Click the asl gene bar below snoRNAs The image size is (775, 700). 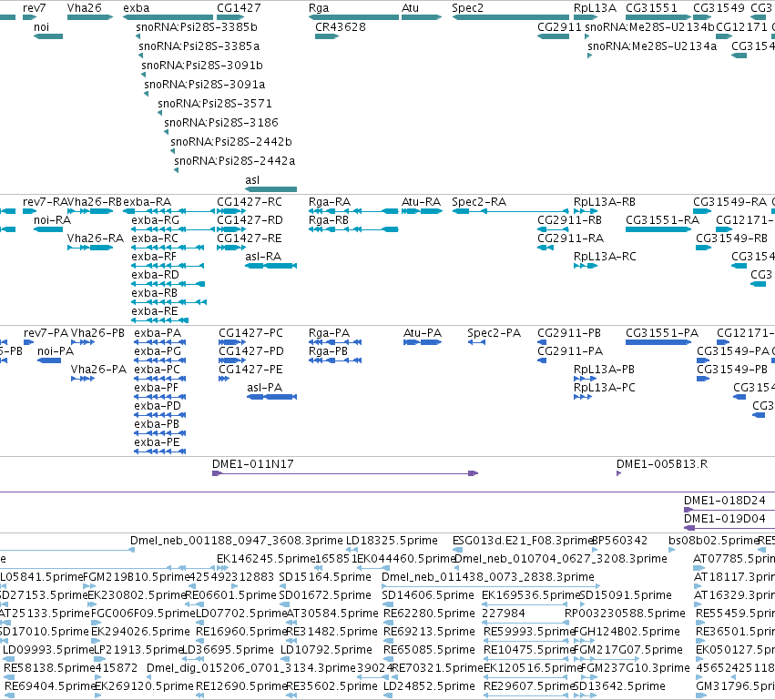pos(270,189)
